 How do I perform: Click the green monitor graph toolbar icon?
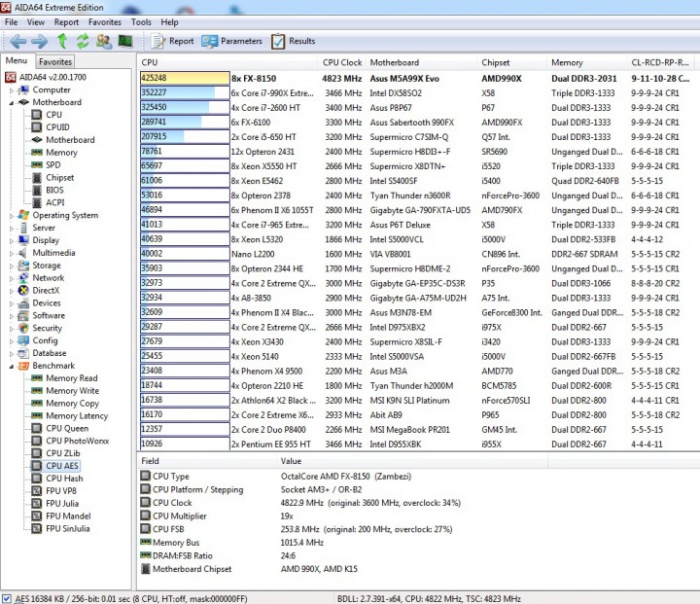pos(125,41)
